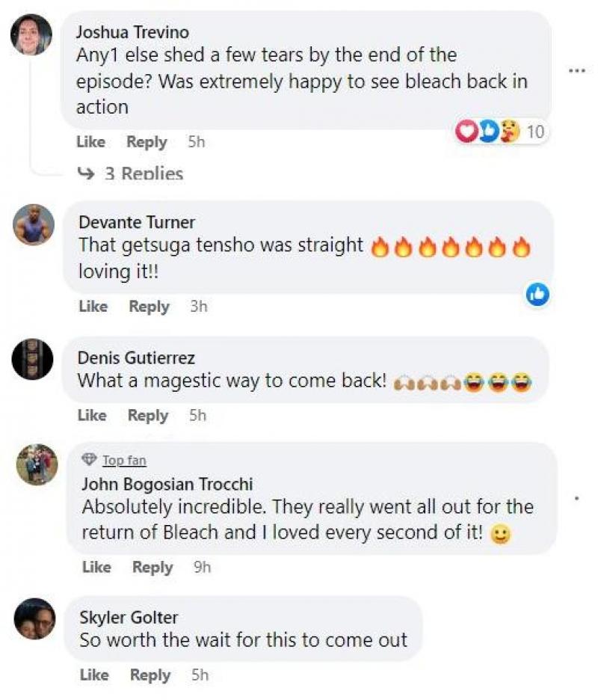Like Devante Turner's comment
The image size is (598, 700).
93,306
